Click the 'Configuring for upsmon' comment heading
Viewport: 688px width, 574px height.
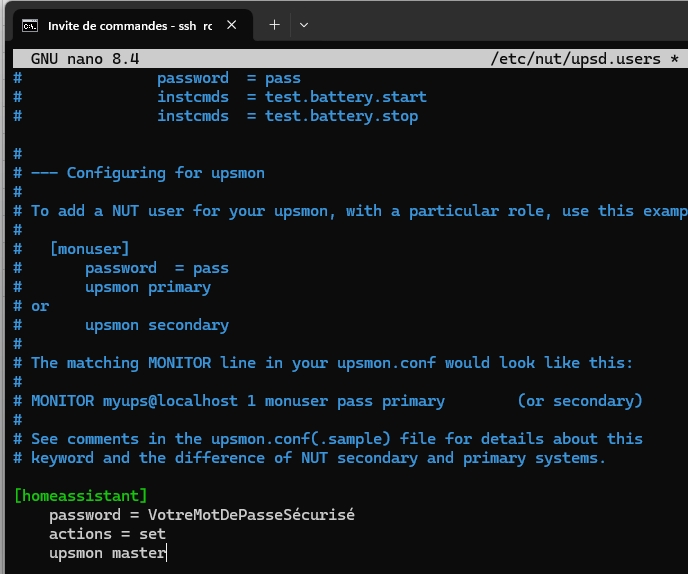point(166,173)
